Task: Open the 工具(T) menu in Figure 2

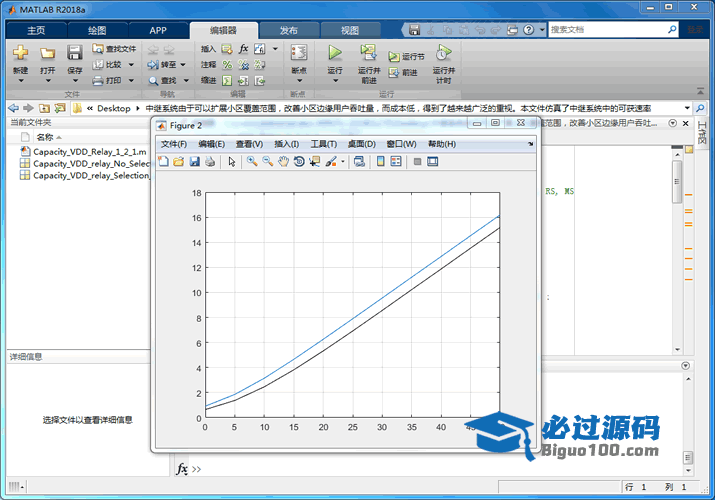Action: 324,144
